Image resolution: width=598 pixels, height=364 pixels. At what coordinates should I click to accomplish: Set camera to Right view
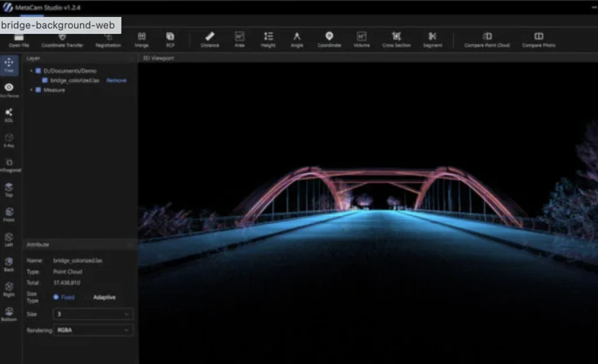coord(9,289)
